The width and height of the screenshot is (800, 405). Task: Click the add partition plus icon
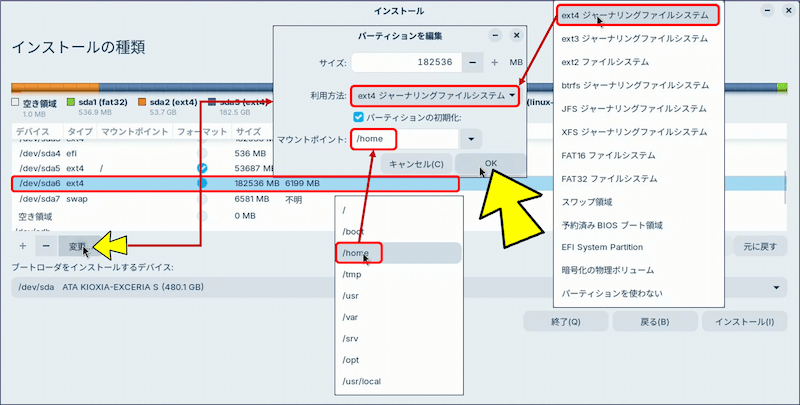23,245
